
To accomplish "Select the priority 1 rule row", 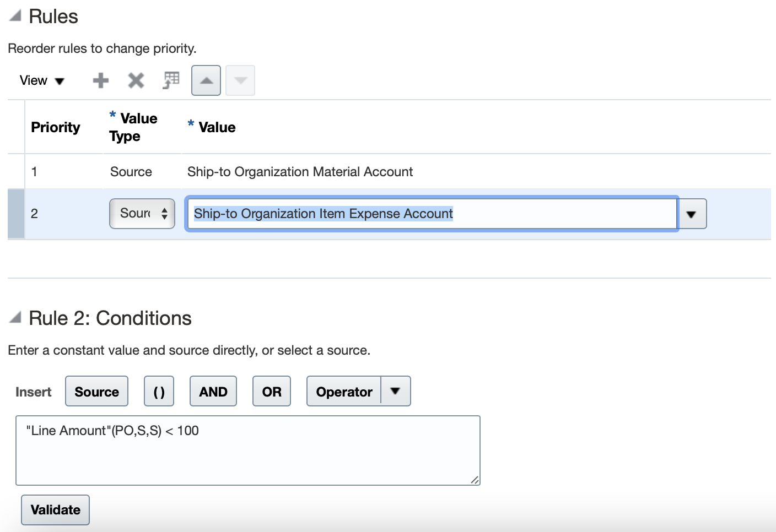I will 300,172.
